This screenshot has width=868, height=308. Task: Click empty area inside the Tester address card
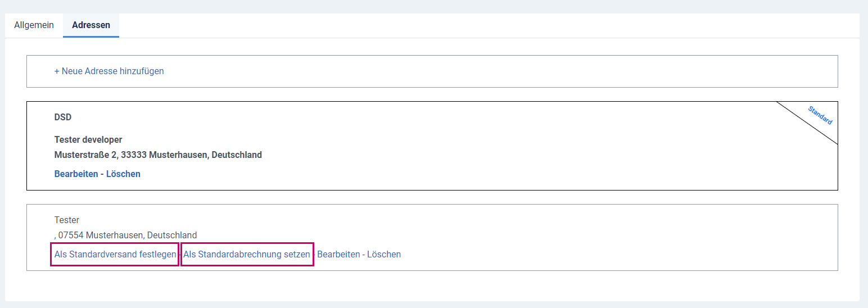coord(562,236)
